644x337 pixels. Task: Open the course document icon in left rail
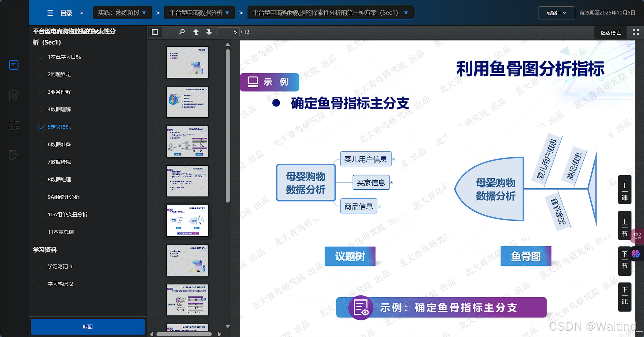14,65
